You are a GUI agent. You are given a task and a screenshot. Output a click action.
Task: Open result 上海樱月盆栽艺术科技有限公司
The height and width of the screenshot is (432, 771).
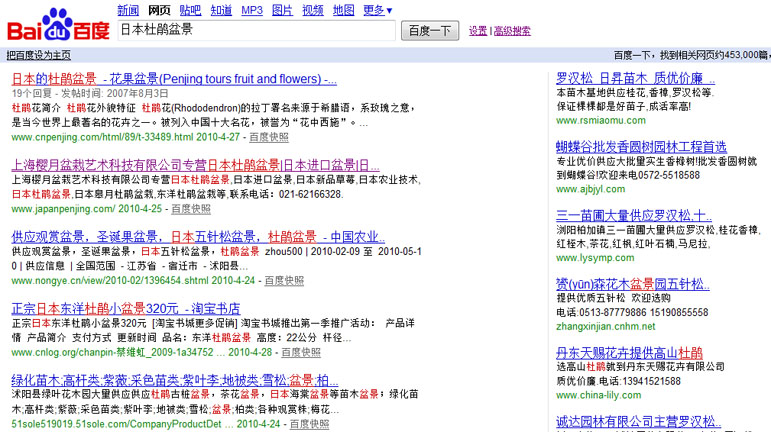tap(195, 165)
